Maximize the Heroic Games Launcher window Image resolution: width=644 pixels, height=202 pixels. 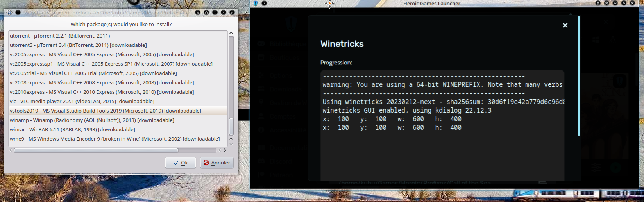(624, 3)
